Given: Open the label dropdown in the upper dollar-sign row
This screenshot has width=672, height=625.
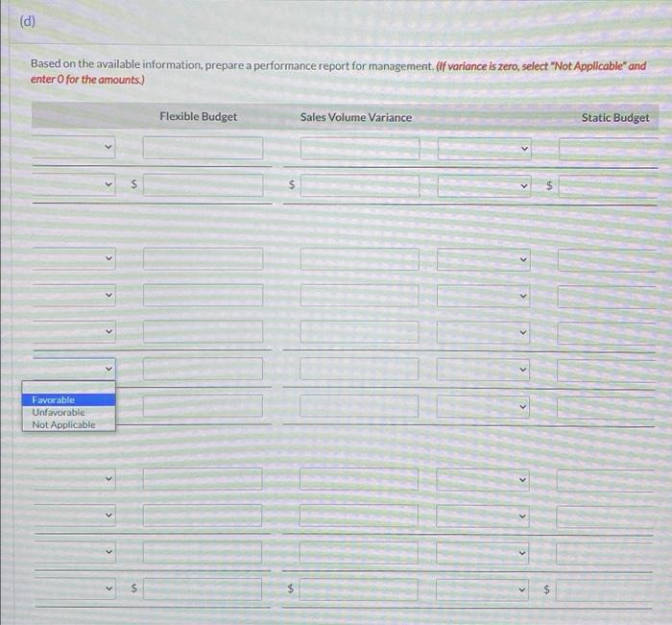Looking at the screenshot, I should pos(74,184).
